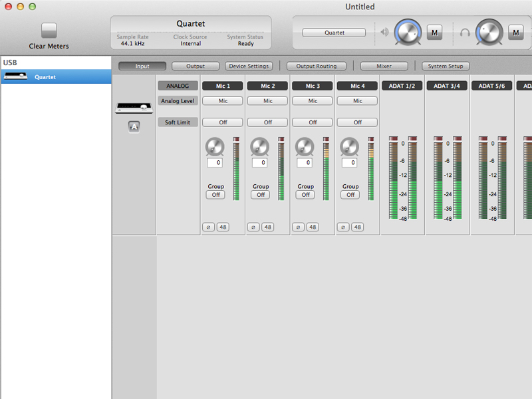Toggle phase invert on Mic 1
The height and width of the screenshot is (399, 532).
[x=208, y=227]
